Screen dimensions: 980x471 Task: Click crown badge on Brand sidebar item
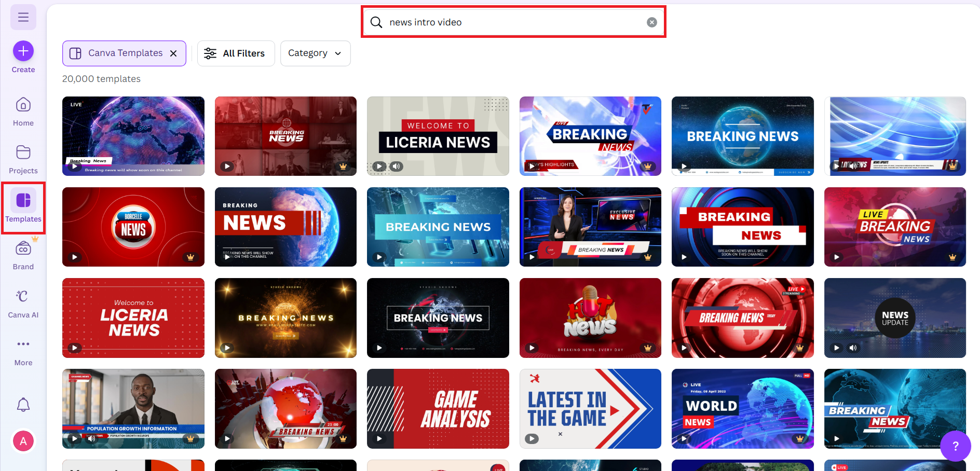[x=35, y=239]
